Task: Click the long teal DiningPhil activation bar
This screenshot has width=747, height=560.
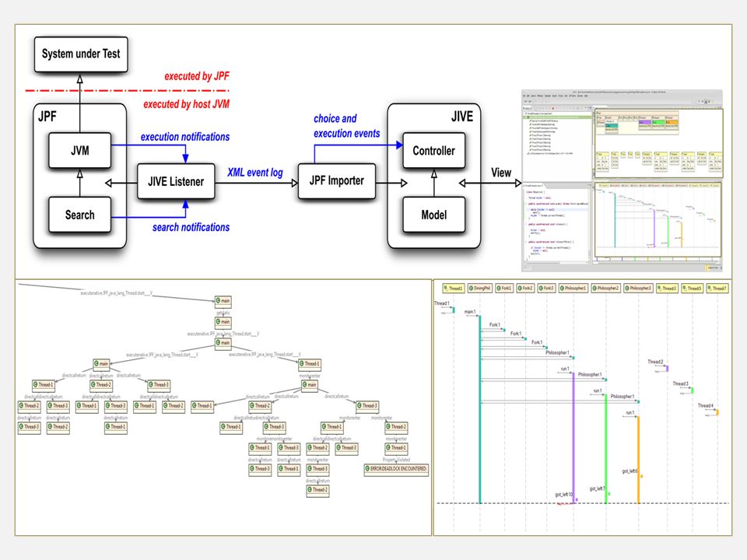Action: [x=480, y=410]
